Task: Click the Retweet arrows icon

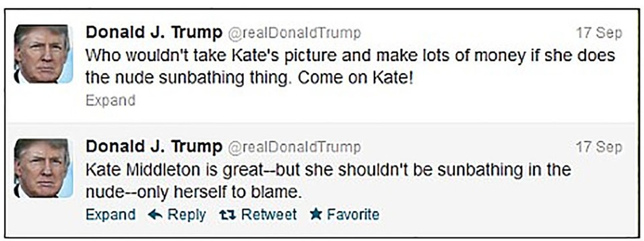Action: (x=227, y=215)
